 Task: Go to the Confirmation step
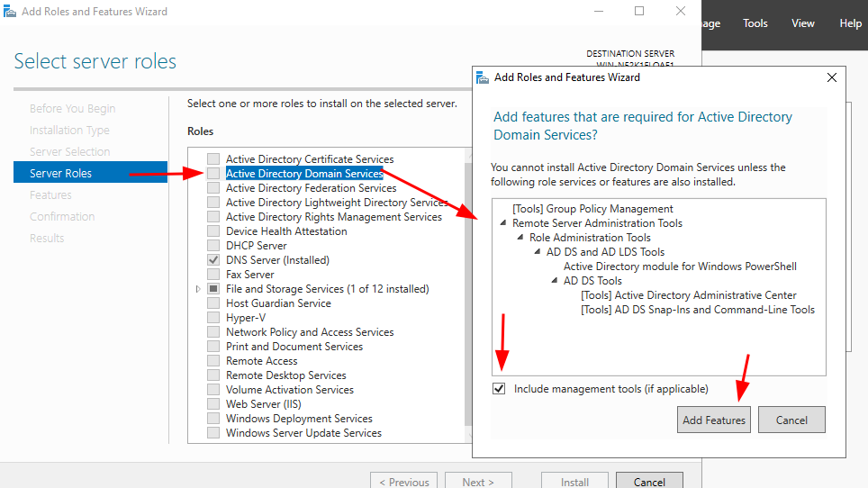tap(62, 216)
